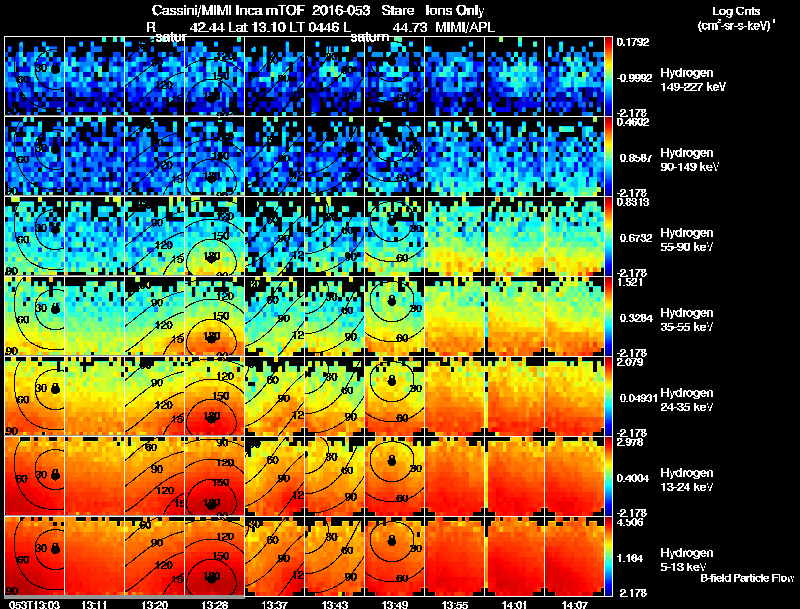This screenshot has width=800, height=609.
Task: Select the 14:07 panel in Hydrogen 24-35 keV row
Action: click(574, 396)
